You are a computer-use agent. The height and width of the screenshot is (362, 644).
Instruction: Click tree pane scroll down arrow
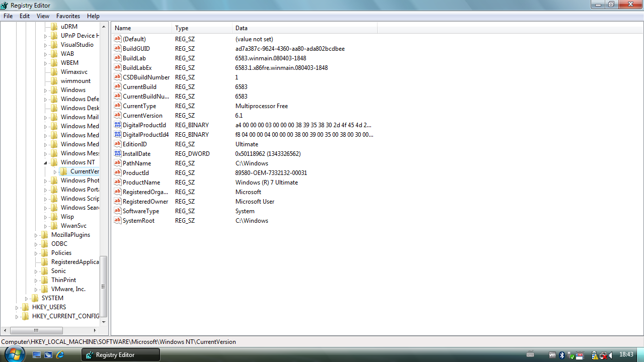pos(104,322)
